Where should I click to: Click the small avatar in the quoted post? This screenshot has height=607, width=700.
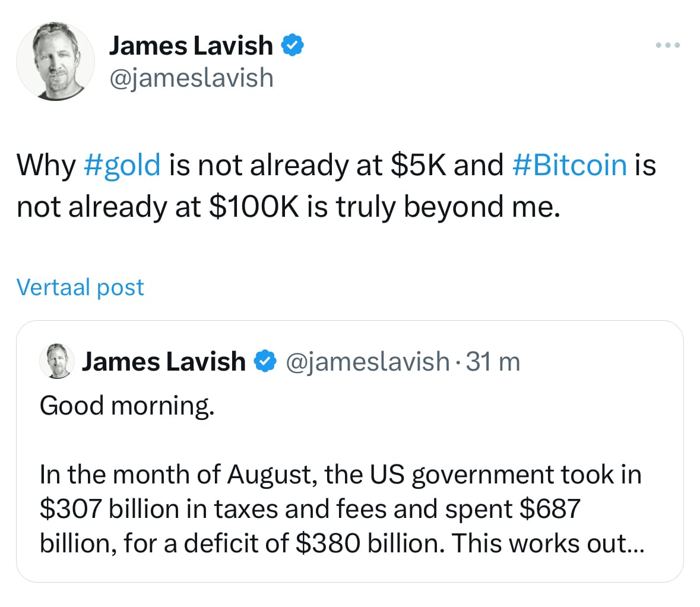(x=55, y=361)
